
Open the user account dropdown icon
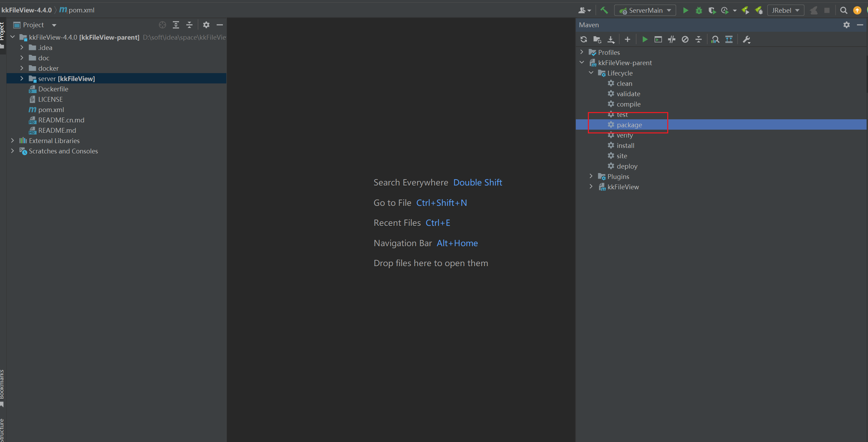click(x=584, y=10)
